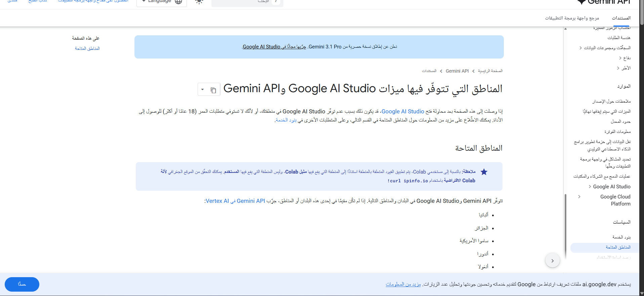Click the copy page icon beside title
Screen dimensions: 644x296
(213, 90)
